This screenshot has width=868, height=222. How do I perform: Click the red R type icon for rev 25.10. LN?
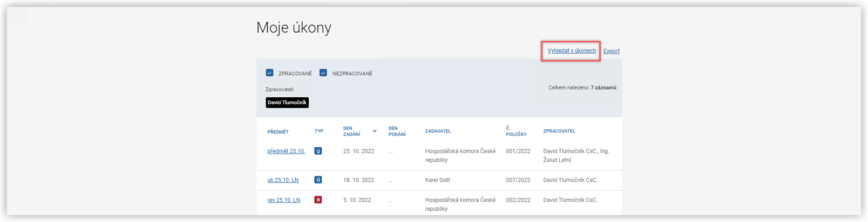pyautogui.click(x=318, y=200)
